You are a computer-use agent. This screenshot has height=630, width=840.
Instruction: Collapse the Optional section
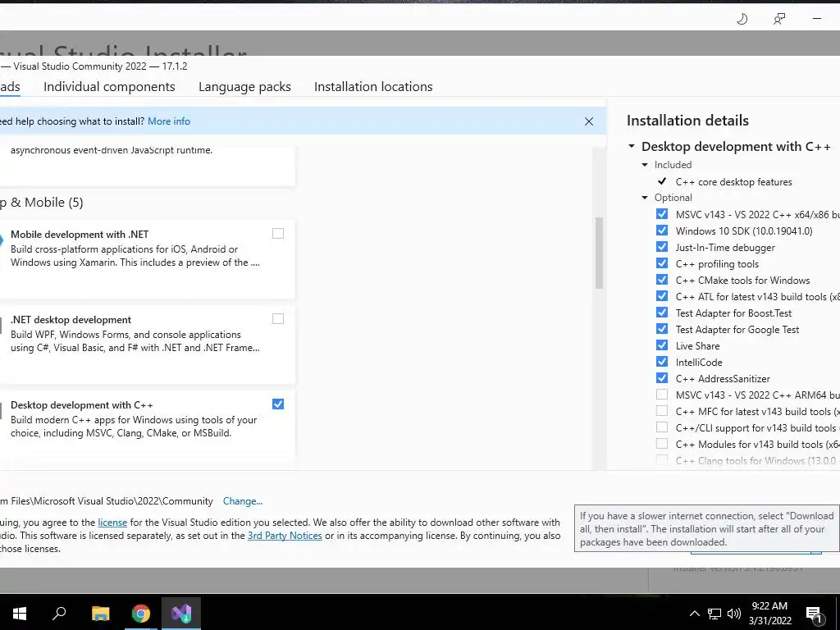point(645,198)
